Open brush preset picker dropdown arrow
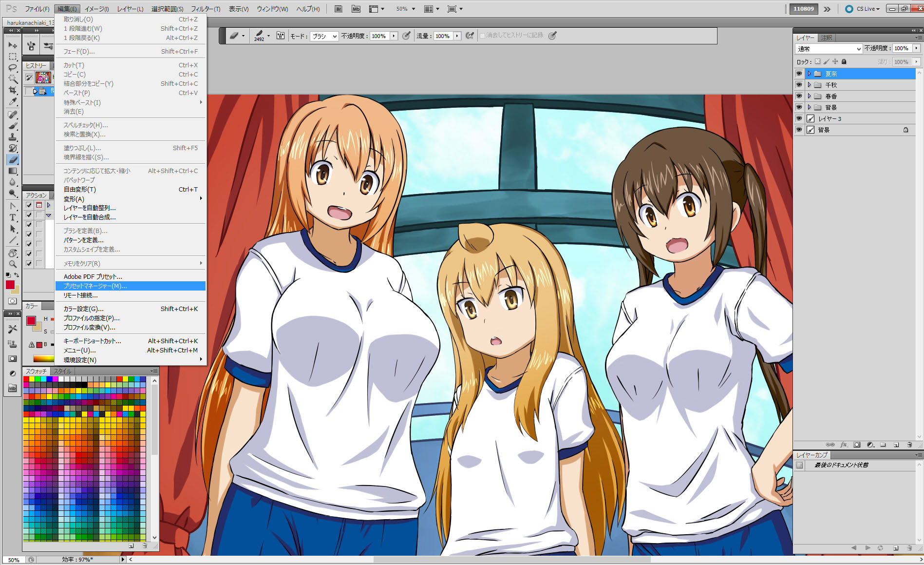This screenshot has width=924, height=565. tap(268, 36)
